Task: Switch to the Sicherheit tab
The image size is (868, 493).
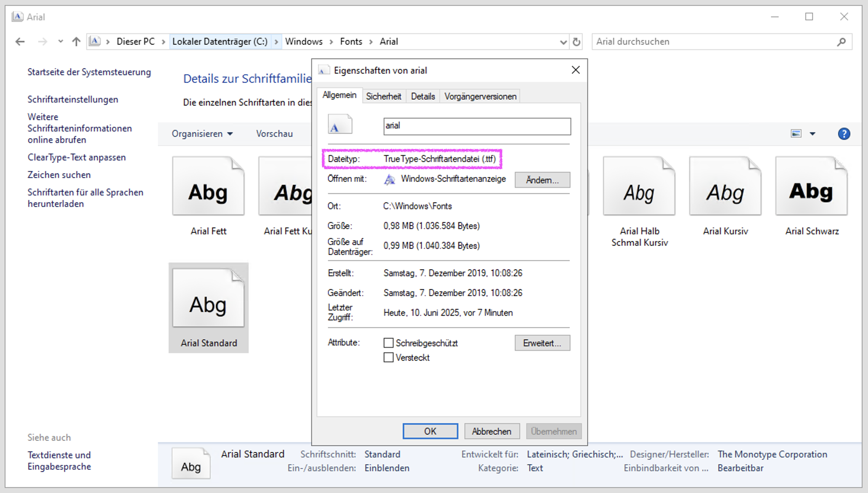Action: [384, 96]
